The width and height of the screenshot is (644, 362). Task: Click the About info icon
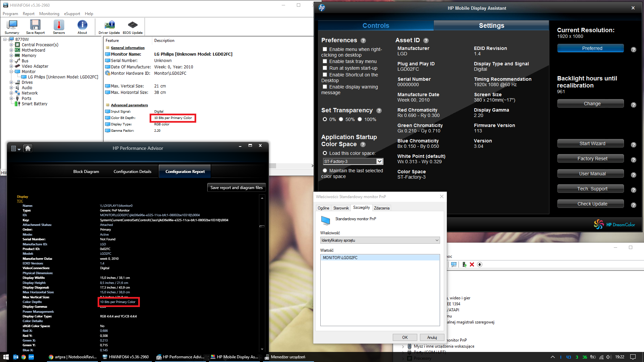tap(82, 26)
